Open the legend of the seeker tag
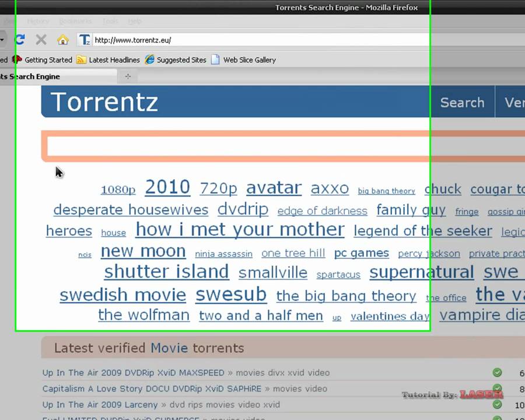Screen dimensions: 525x420 point(423,231)
